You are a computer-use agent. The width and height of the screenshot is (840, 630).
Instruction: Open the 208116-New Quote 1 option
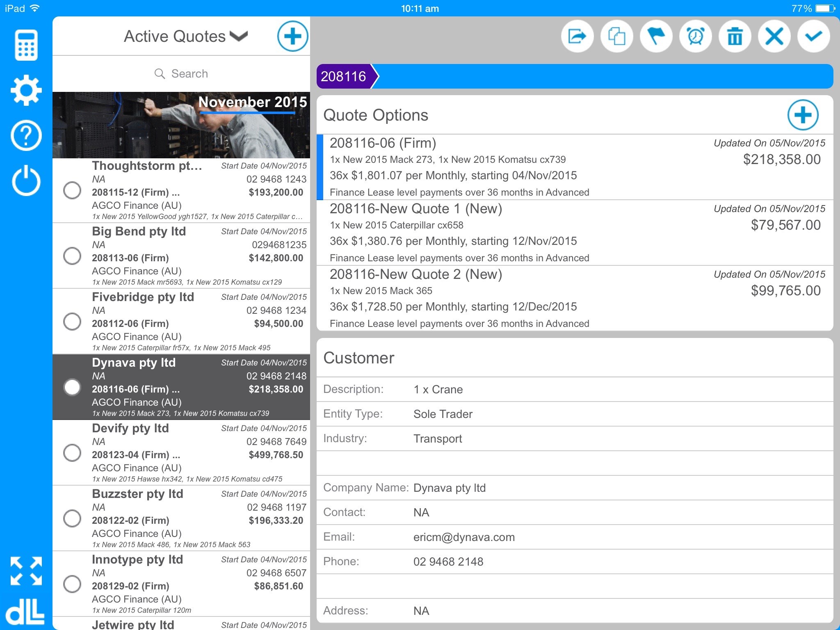pos(575,233)
